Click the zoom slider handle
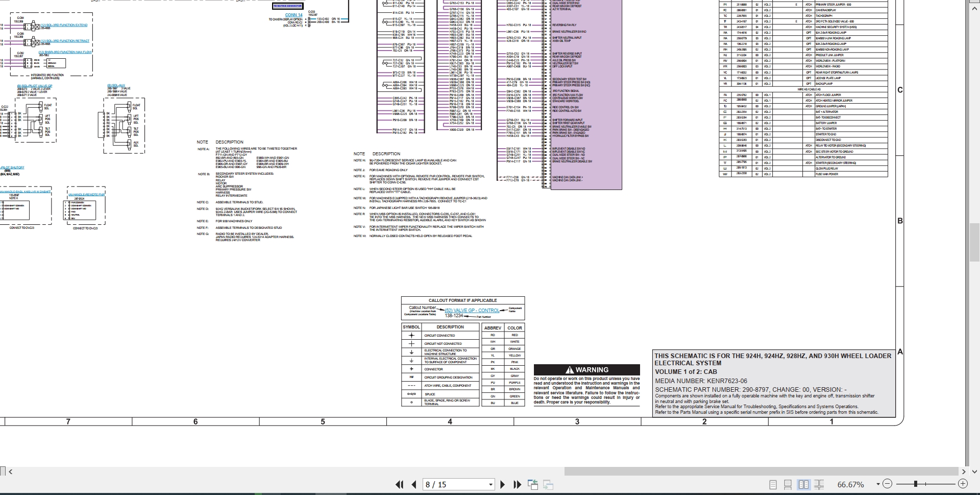The height and width of the screenshot is (495, 980). (916, 484)
